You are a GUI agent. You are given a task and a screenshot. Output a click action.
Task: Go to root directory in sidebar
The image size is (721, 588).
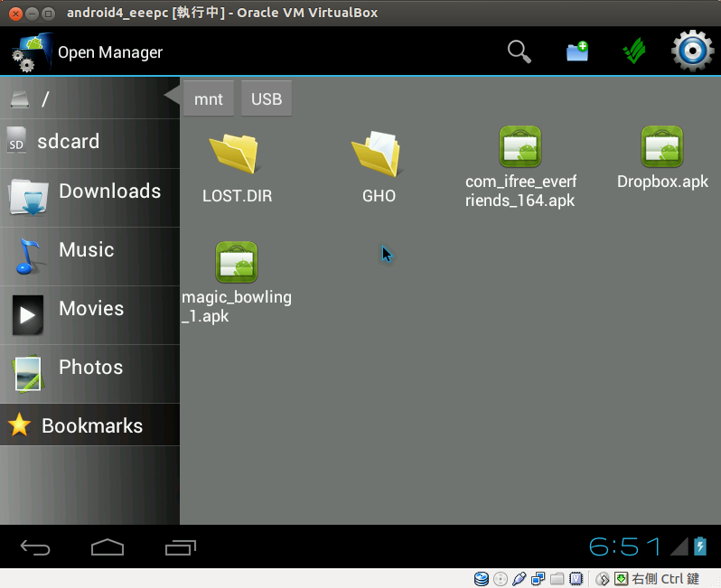click(89, 98)
